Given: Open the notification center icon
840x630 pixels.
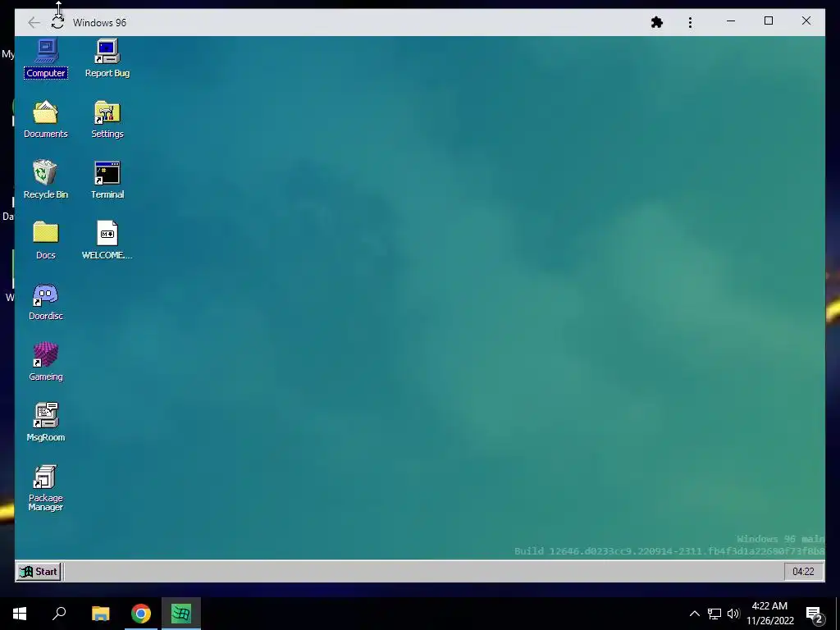Looking at the screenshot, I should pos(814,614).
